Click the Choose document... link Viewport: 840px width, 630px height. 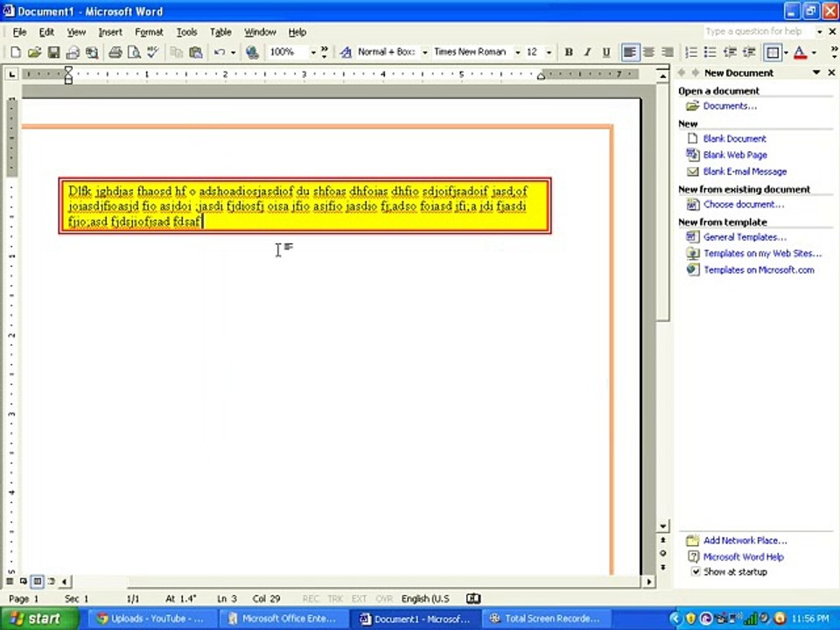coord(744,204)
